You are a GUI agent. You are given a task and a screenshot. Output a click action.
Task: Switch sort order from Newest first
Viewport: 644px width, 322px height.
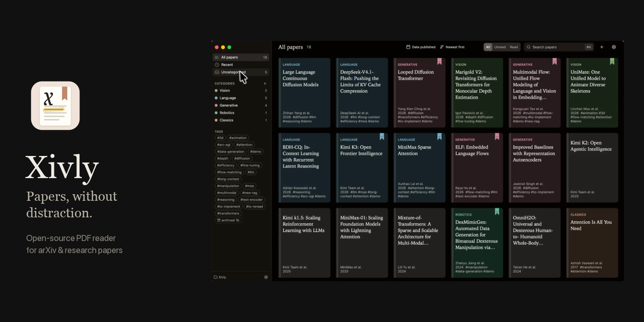point(452,47)
